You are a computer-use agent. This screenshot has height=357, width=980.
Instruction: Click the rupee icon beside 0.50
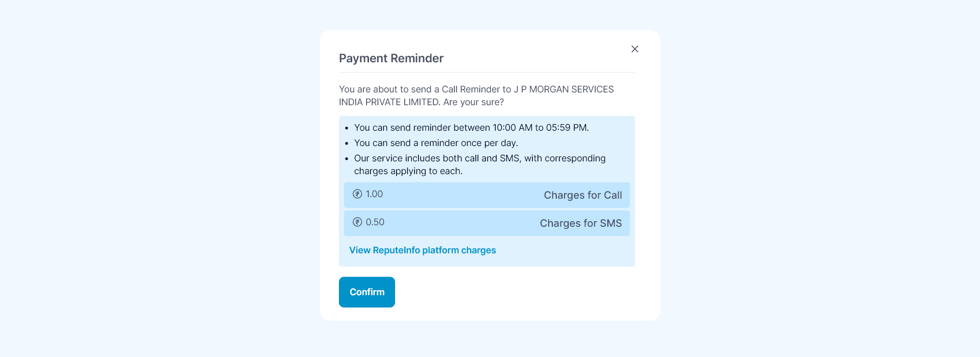pyautogui.click(x=358, y=222)
